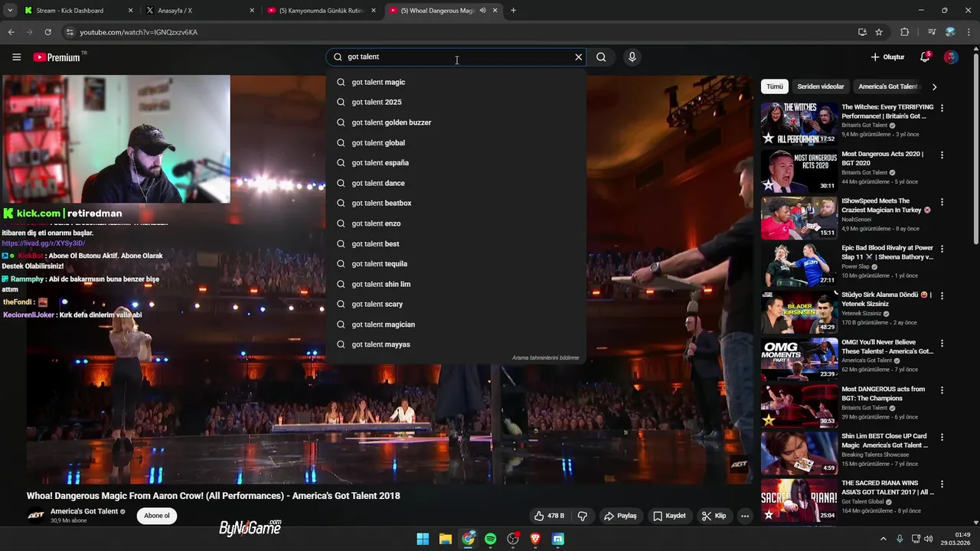Select suggestion 'got talent españa'
980x551 pixels.
(x=456, y=162)
